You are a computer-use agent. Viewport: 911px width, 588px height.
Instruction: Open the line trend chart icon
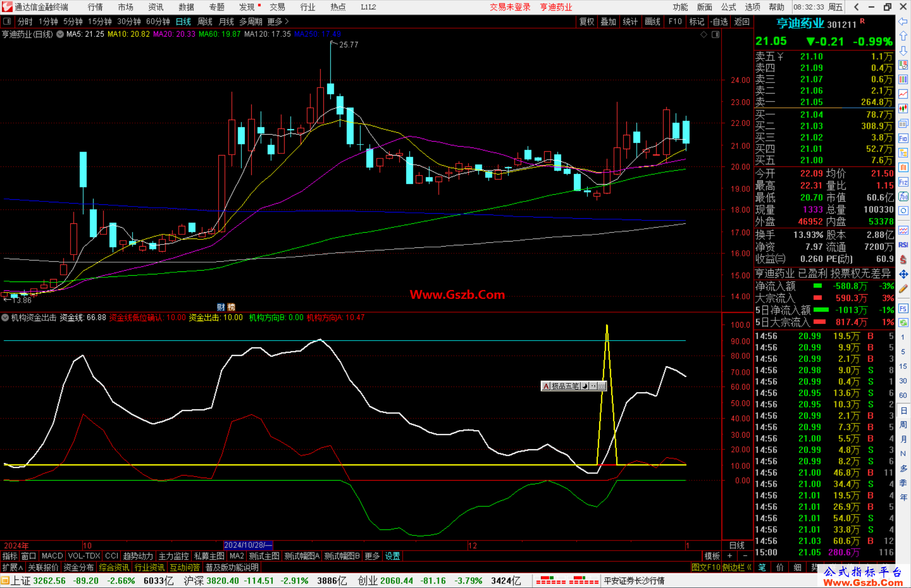(903, 94)
